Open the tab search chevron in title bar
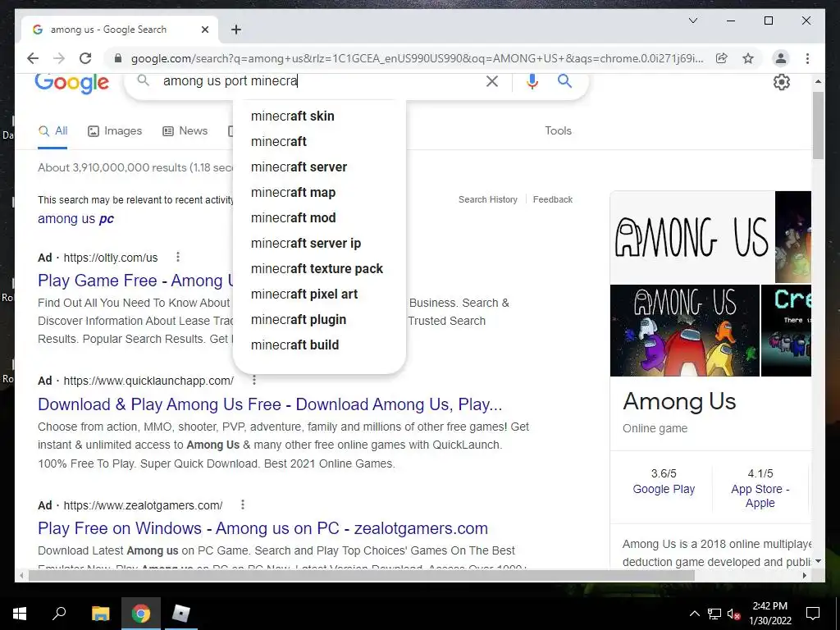The width and height of the screenshot is (840, 630). coord(692,21)
